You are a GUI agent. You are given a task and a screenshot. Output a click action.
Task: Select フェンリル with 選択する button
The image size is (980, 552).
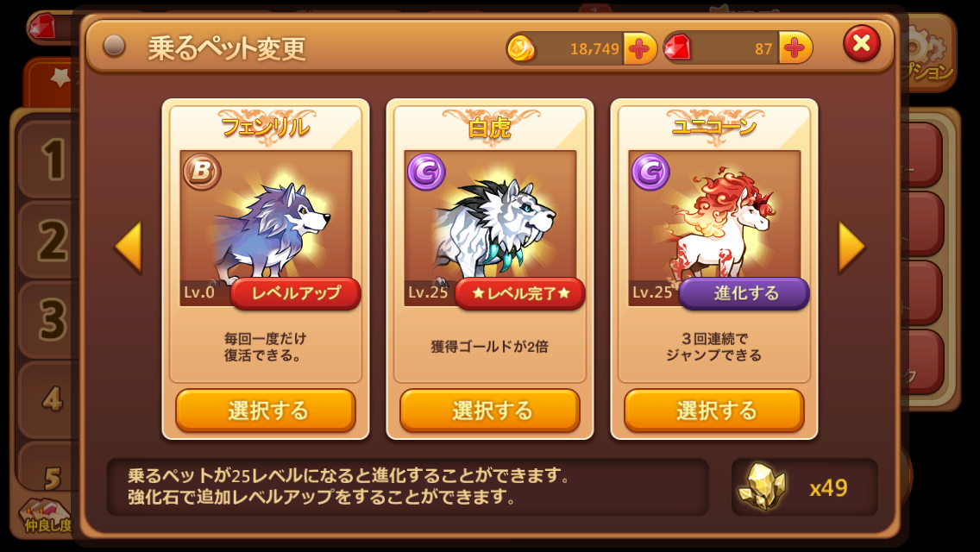click(266, 411)
